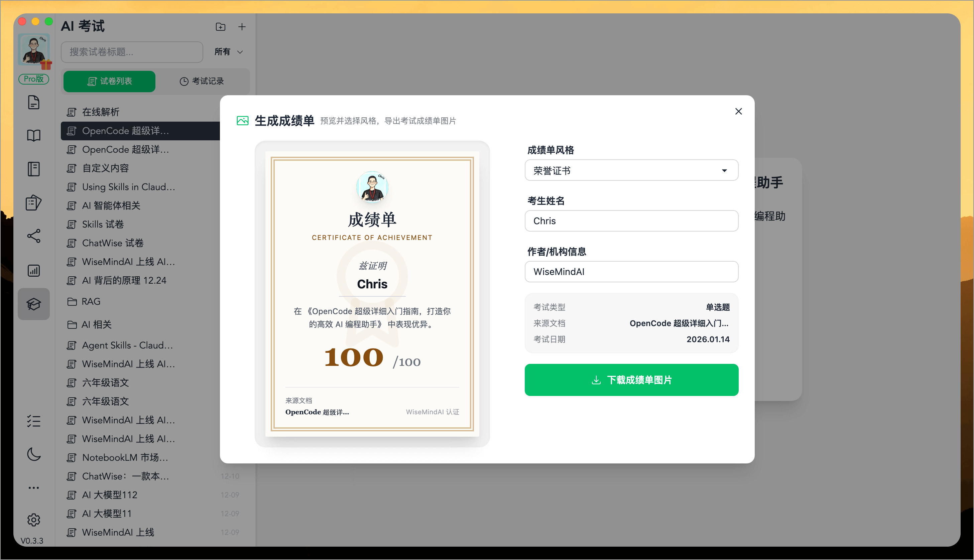Select the notebook icon in sidebar

(x=34, y=169)
